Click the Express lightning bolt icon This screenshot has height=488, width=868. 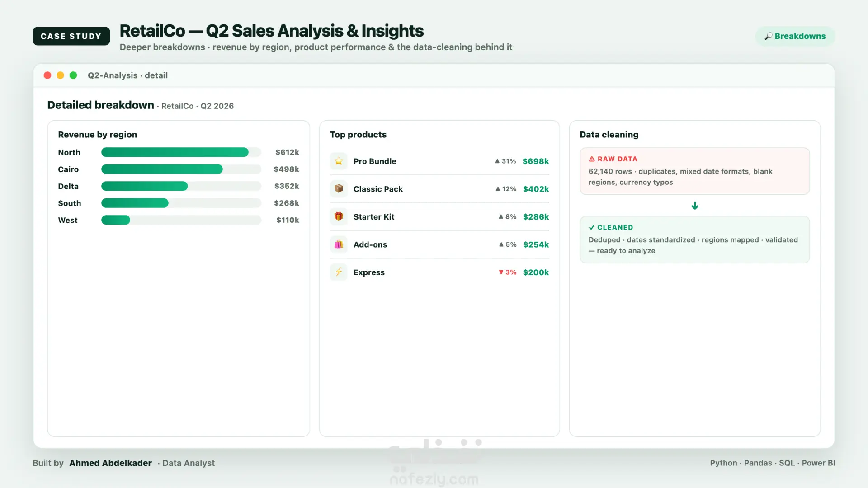click(339, 272)
